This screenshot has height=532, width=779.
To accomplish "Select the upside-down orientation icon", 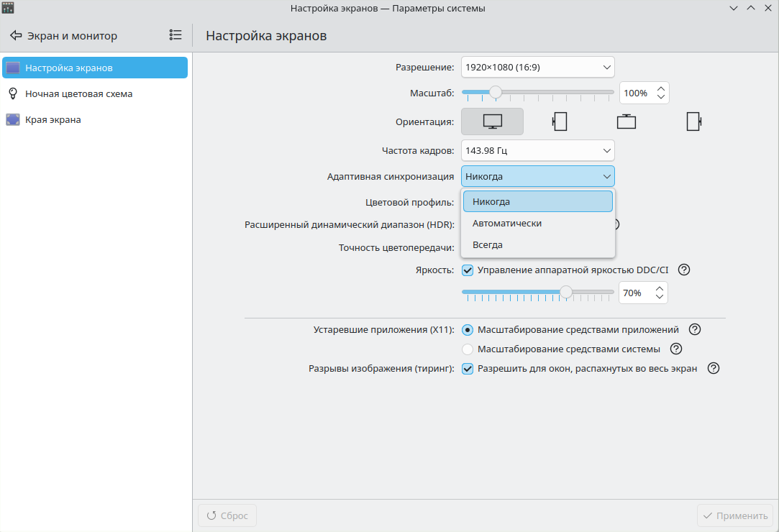I will tap(626, 121).
